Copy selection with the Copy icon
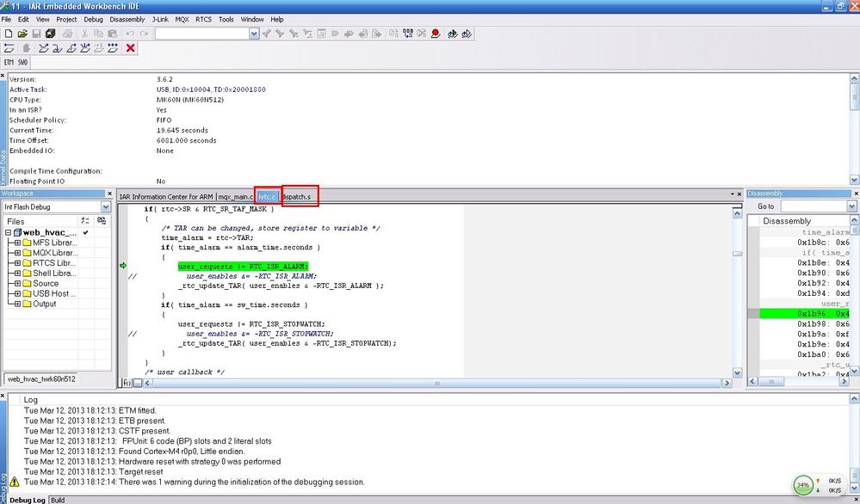 pos(99,34)
